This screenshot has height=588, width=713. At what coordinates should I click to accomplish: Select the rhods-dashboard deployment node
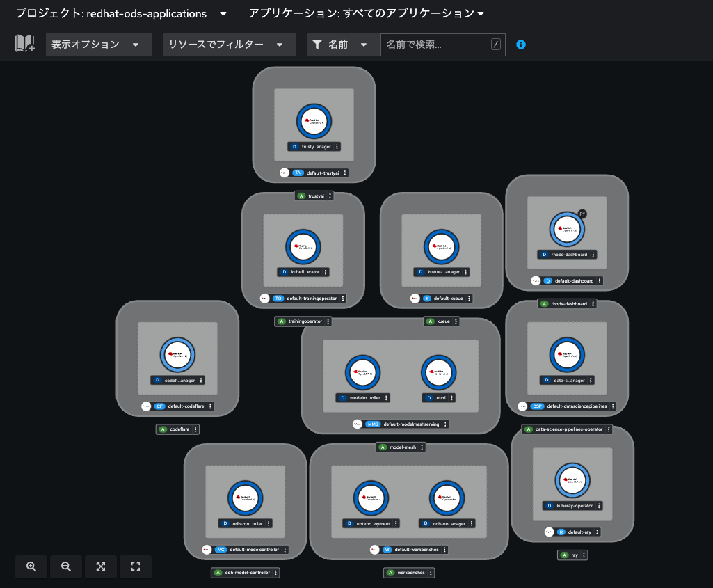tap(567, 229)
